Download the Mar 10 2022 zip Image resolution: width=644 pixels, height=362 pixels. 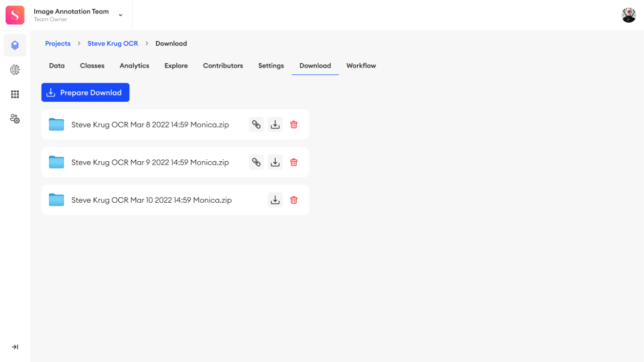[x=275, y=200]
